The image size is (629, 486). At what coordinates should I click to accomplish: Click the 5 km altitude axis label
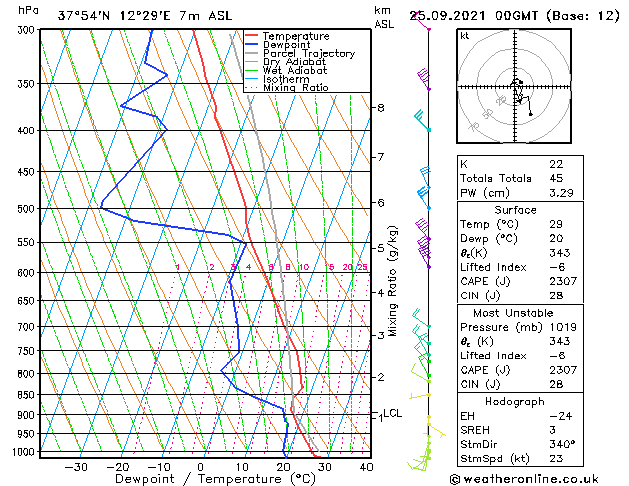point(381,248)
